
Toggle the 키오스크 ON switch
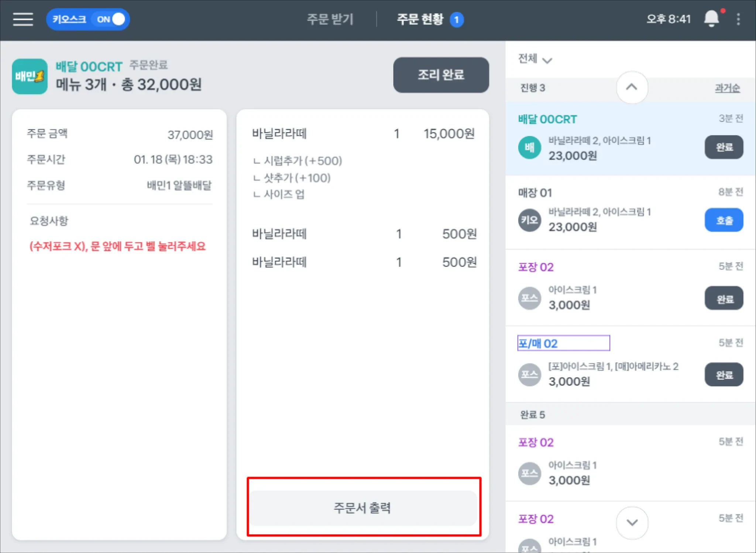[x=111, y=19]
